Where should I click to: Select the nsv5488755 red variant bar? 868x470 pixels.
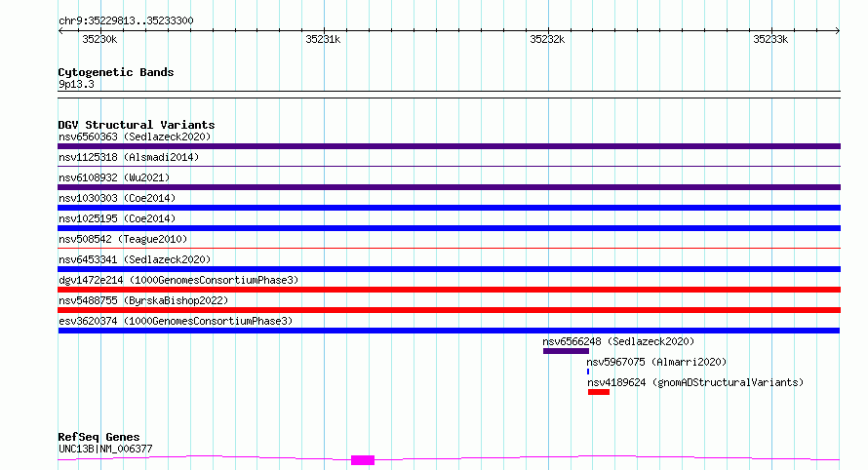(x=449, y=310)
